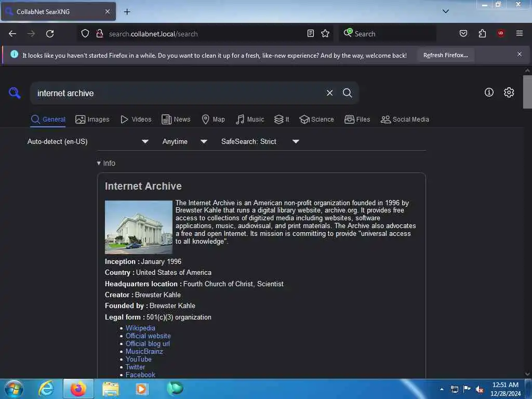The width and height of the screenshot is (532, 399).
Task: Bookmark this page with the star icon
Action: [325, 33]
